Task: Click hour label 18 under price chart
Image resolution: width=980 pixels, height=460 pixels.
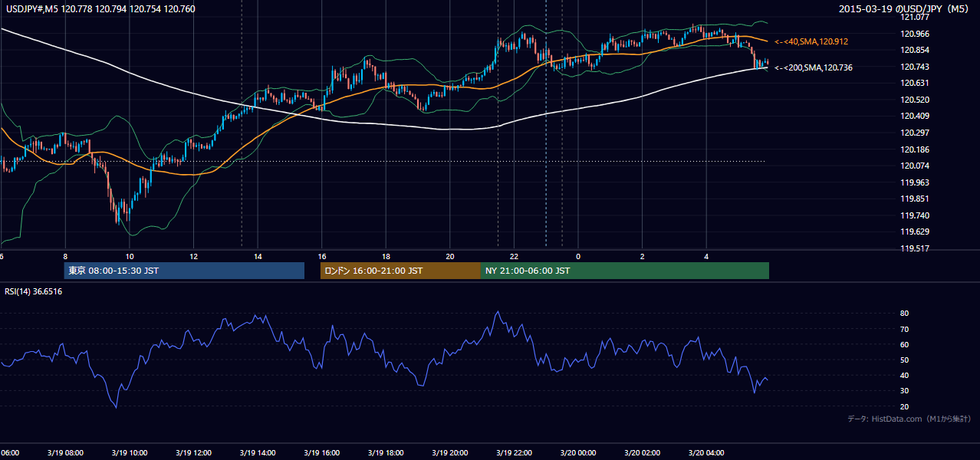Action: pyautogui.click(x=386, y=257)
